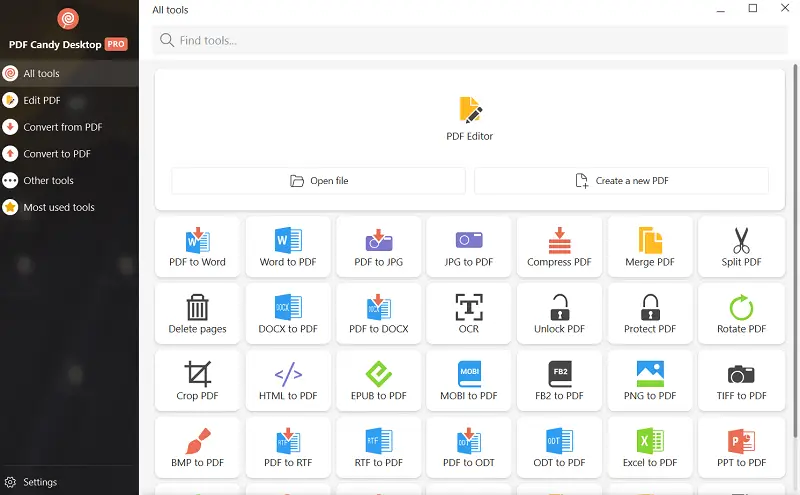The height and width of the screenshot is (495, 800).
Task: Open the Delete pages tool
Action: pyautogui.click(x=197, y=314)
